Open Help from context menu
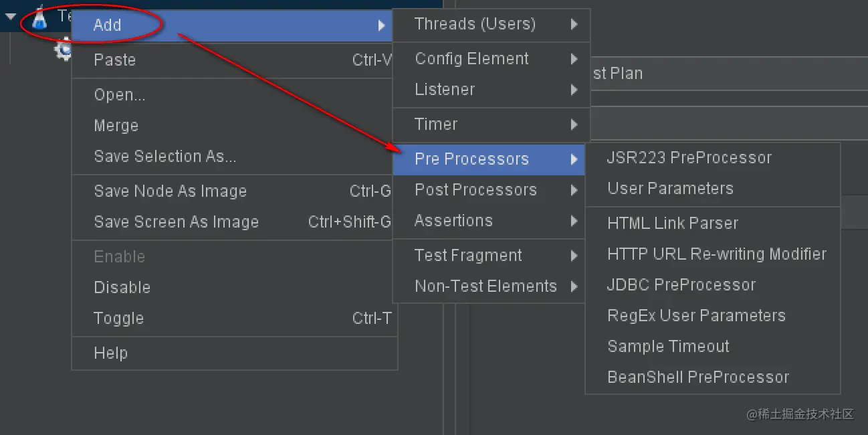The width and height of the screenshot is (868, 435). (x=111, y=353)
